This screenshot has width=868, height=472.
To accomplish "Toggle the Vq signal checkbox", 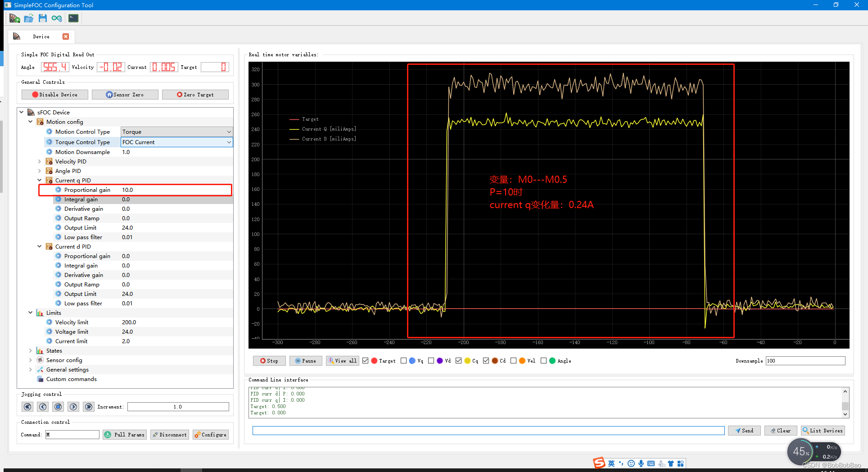I will (x=403, y=361).
